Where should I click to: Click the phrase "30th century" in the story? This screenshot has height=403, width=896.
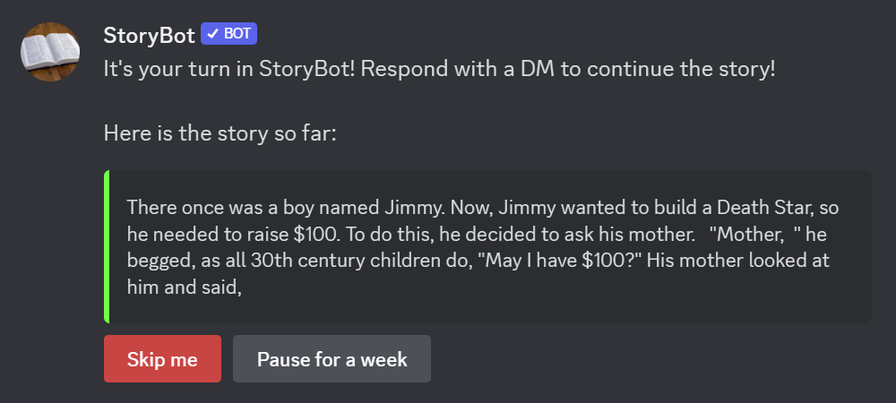299,261
